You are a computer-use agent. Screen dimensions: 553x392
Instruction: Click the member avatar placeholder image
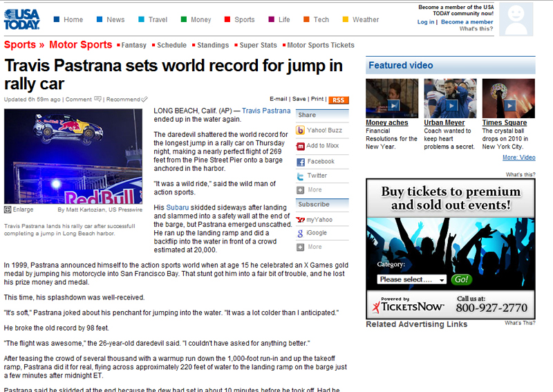516,19
